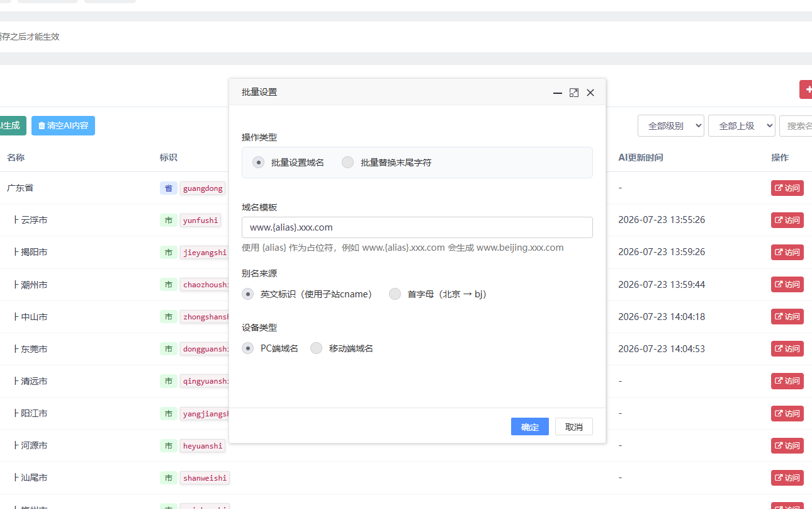The height and width of the screenshot is (509, 812).
Task: Select 批量设置域名 radio option
Action: click(258, 163)
